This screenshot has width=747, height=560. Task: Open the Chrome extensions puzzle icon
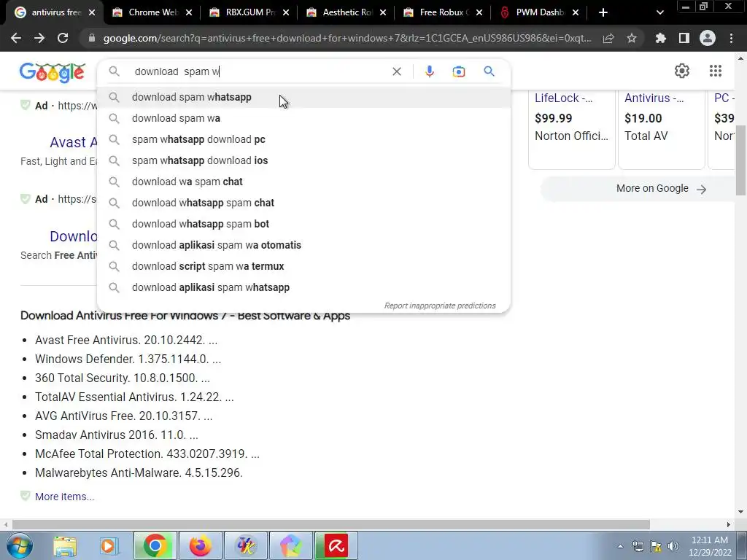(x=660, y=38)
